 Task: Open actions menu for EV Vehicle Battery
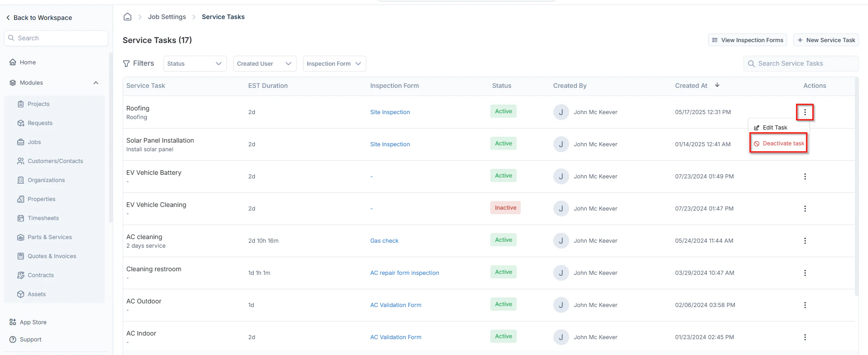coord(805,177)
